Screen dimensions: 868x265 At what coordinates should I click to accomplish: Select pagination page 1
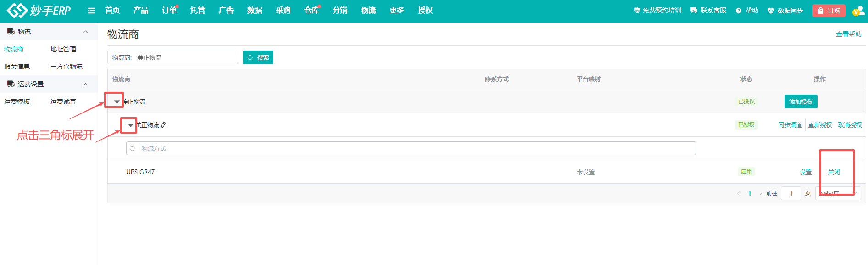[750, 193]
